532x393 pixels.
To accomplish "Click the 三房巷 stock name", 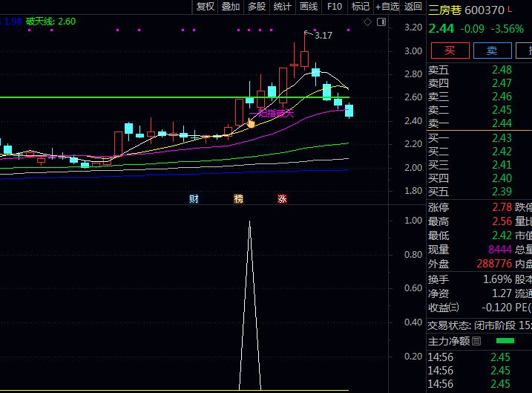I will pyautogui.click(x=445, y=10).
